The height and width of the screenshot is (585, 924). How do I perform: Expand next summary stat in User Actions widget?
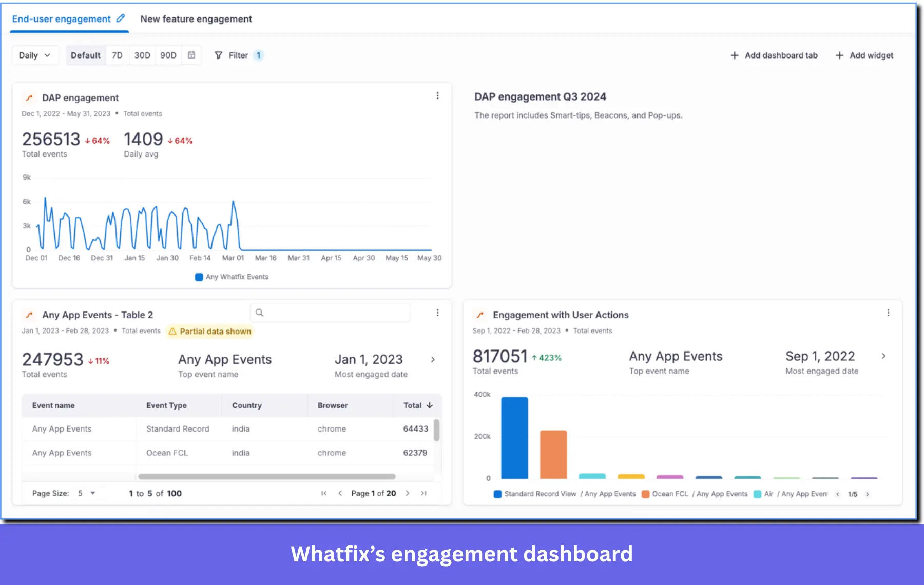pyautogui.click(x=883, y=356)
